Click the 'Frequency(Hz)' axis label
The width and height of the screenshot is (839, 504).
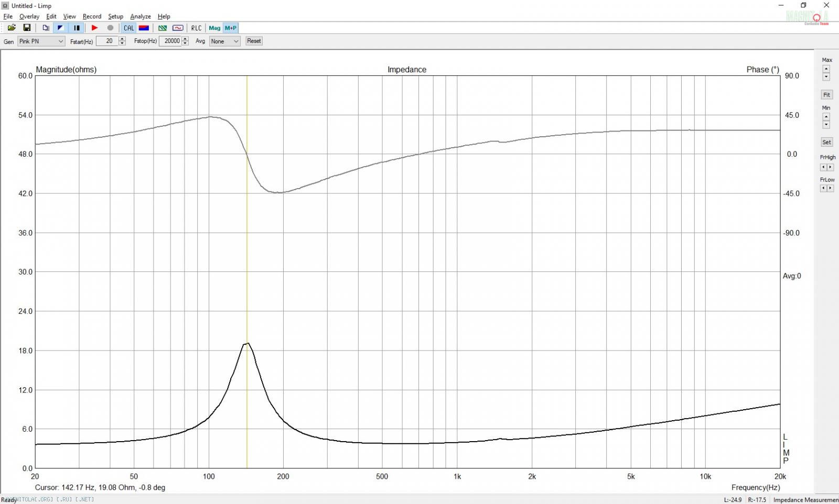(756, 487)
